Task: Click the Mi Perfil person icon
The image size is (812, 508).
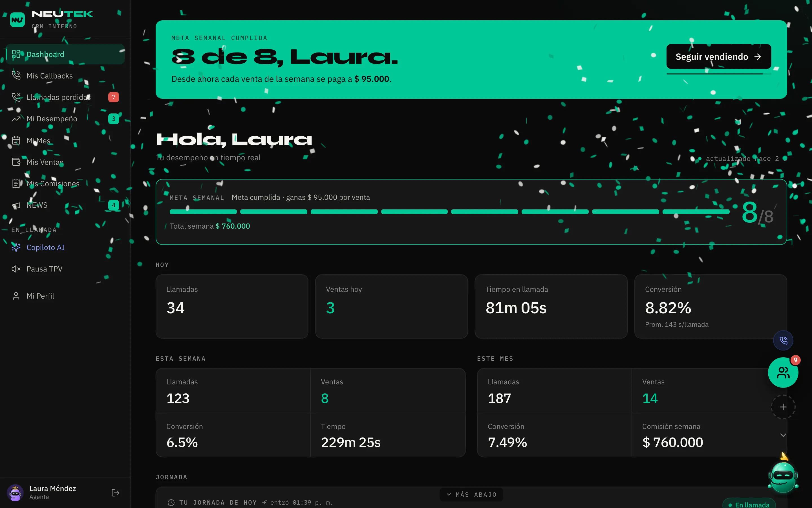Action: pyautogui.click(x=16, y=296)
